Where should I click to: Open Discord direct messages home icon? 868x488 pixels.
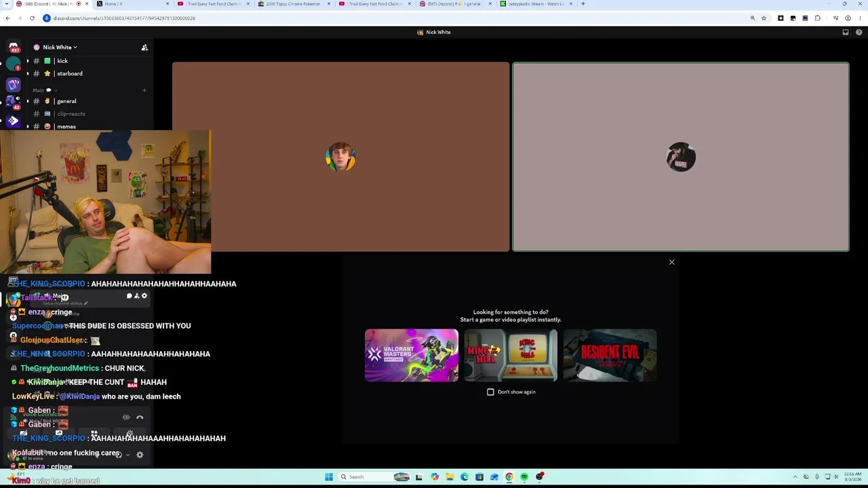click(13, 47)
